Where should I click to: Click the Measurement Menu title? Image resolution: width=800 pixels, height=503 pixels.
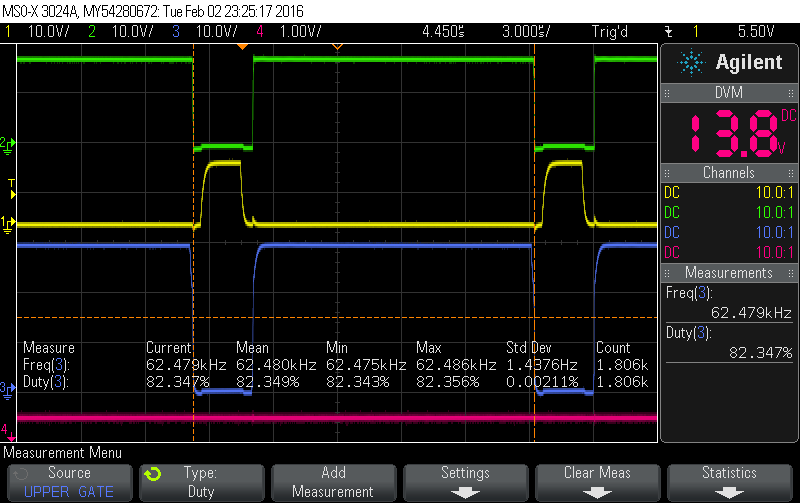point(62,453)
